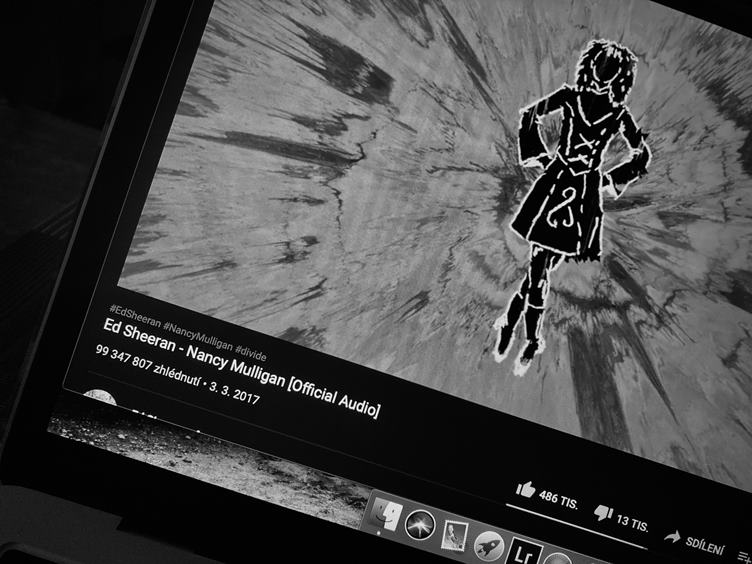The image size is (752, 564).
Task: Like the video using thumbs-up icon
Action: click(526, 489)
